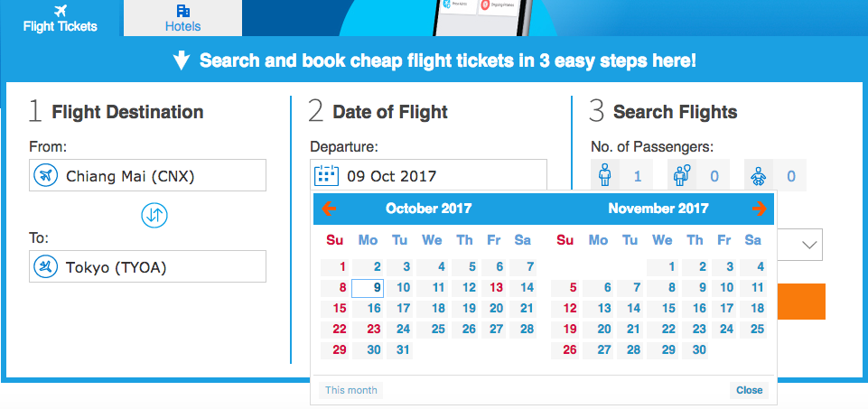The height and width of the screenshot is (409, 868).
Task: Select the Flight Tickets tab
Action: pyautogui.click(x=60, y=18)
